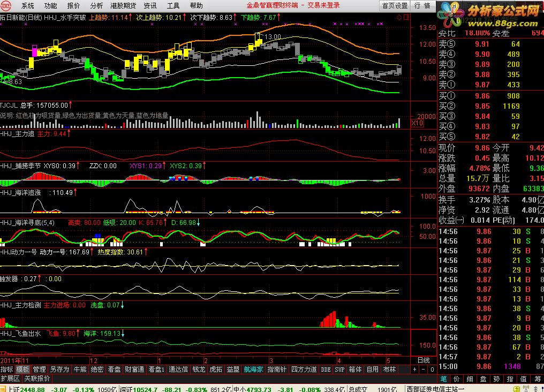The height and width of the screenshot is (392, 544).
Task: Click the 扩展区 tab
Action: tap(10, 378)
